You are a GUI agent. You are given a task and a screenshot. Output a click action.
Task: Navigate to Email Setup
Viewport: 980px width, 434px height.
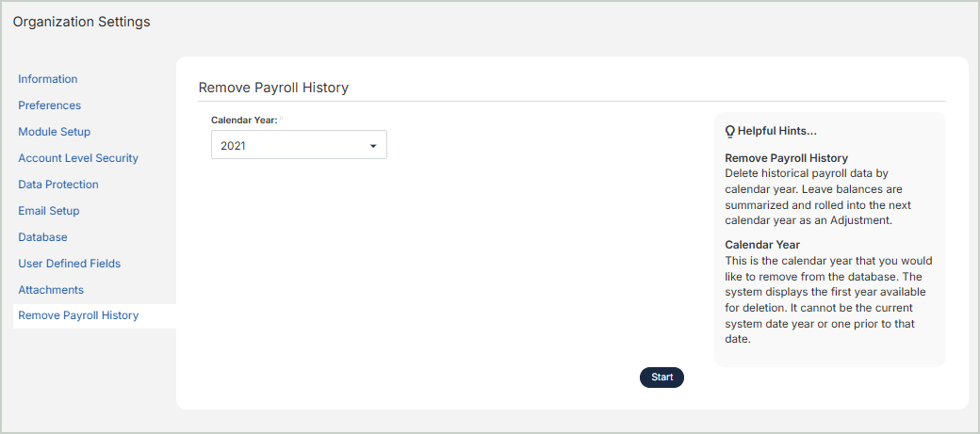49,211
